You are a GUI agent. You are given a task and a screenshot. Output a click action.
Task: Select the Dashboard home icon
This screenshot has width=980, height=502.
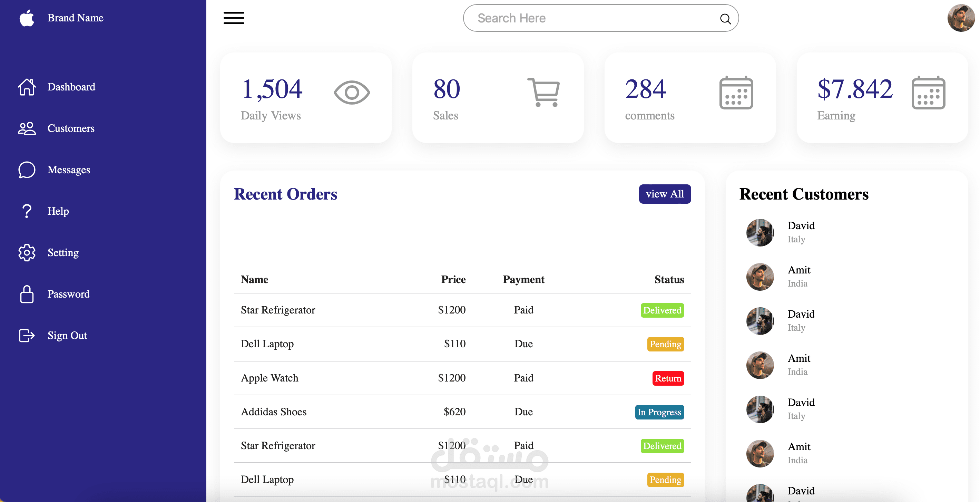27,87
